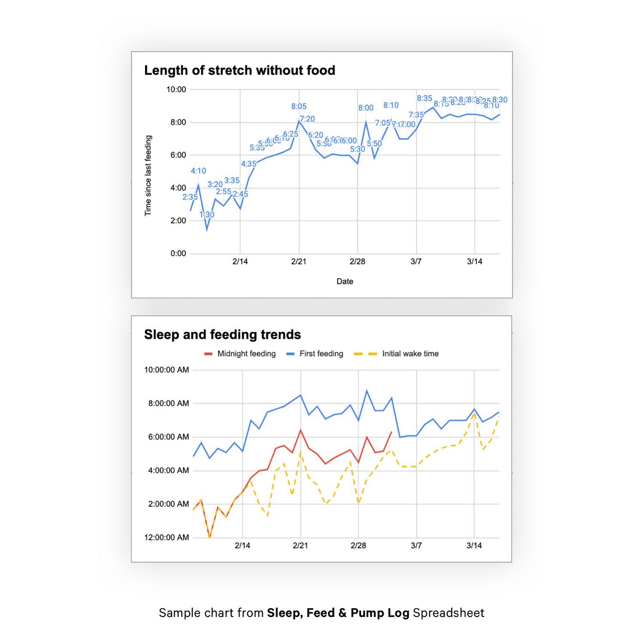Click the 8:35 data label near 3/7
The height and width of the screenshot is (644, 644).
tap(424, 98)
